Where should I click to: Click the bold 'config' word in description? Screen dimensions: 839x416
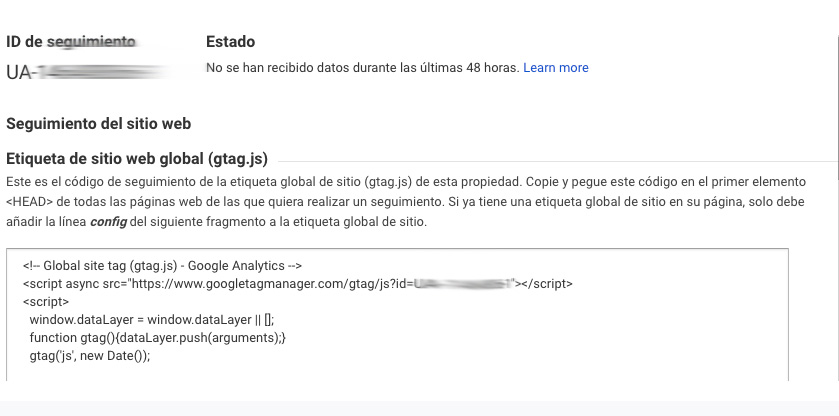108,222
